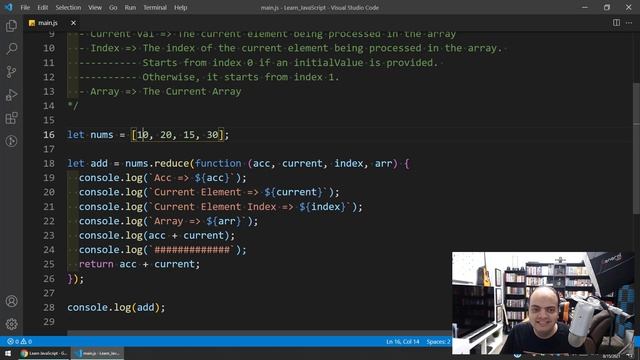This screenshot has width=640, height=360.
Task: Open the editor More Actions ellipsis
Action: [629, 23]
